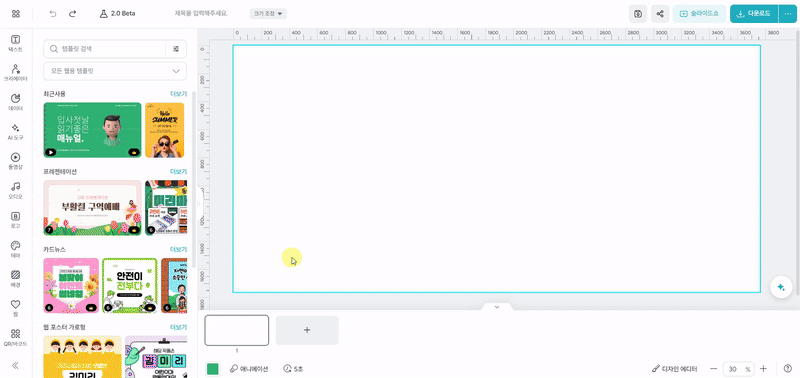The width and height of the screenshot is (800, 378).
Task: Change the 5초 page duration
Action: click(293, 369)
